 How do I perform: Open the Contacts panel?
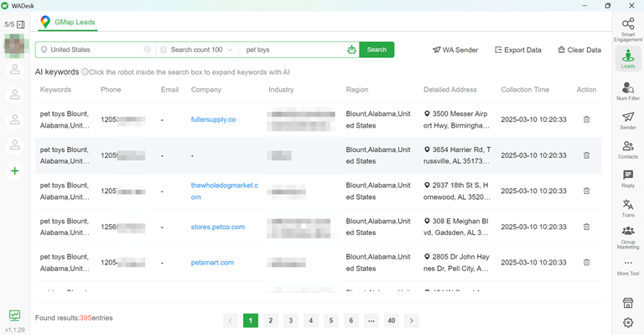[x=627, y=149]
